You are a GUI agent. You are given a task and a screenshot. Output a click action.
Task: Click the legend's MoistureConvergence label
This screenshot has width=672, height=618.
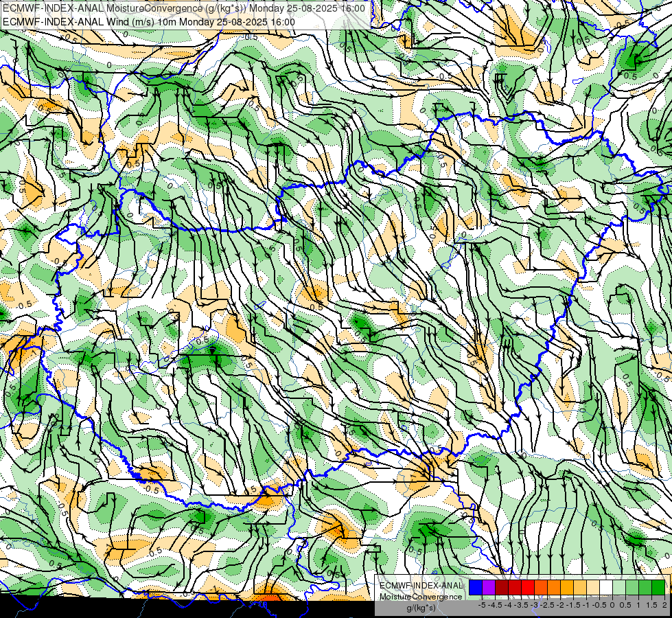[421, 597]
